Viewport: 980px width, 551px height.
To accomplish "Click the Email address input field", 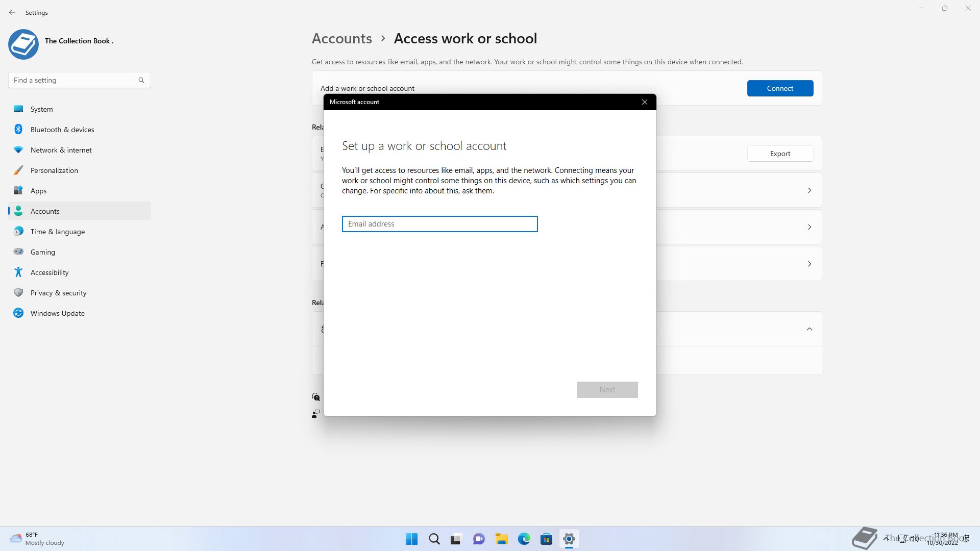I will click(x=439, y=224).
